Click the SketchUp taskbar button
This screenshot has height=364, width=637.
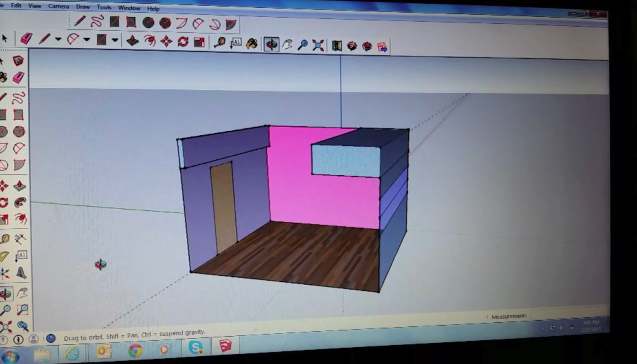[x=225, y=346]
